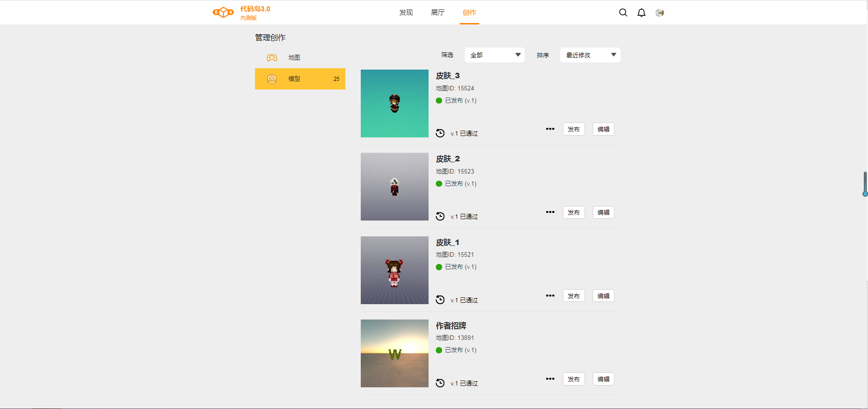
Task: Open version history icon for 作者招牌
Action: pyautogui.click(x=440, y=383)
